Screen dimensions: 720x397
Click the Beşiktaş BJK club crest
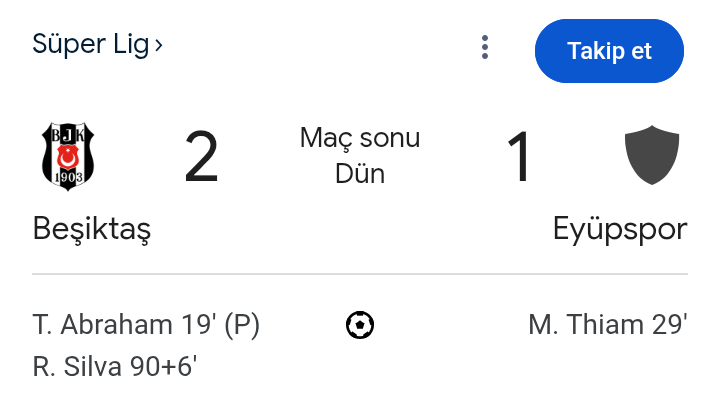pyautogui.click(x=68, y=156)
